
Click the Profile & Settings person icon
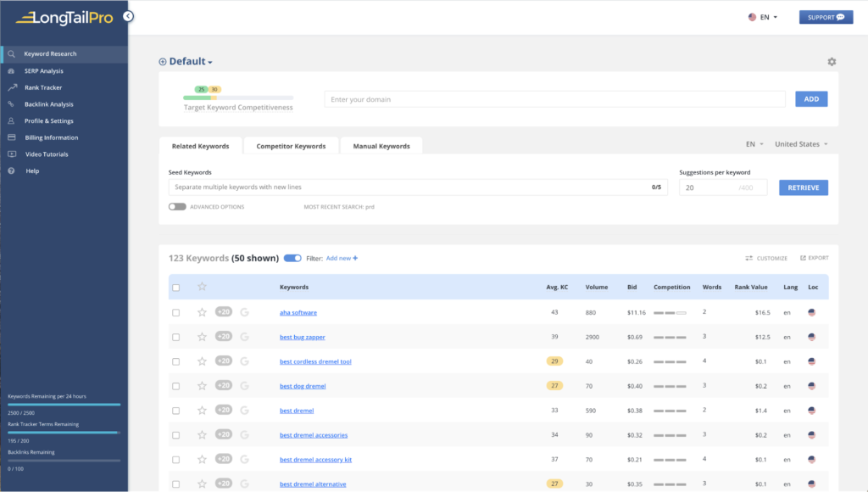[11, 120]
